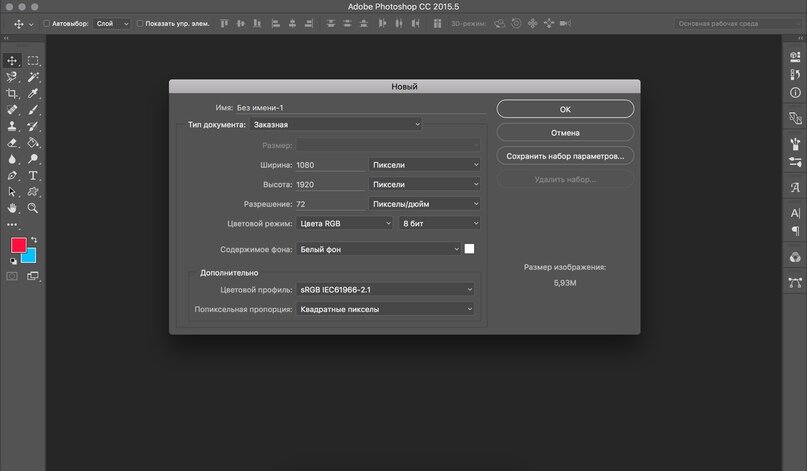807x471 pixels.
Task: Toggle Quick Mask mode icon
Action: [x=12, y=276]
